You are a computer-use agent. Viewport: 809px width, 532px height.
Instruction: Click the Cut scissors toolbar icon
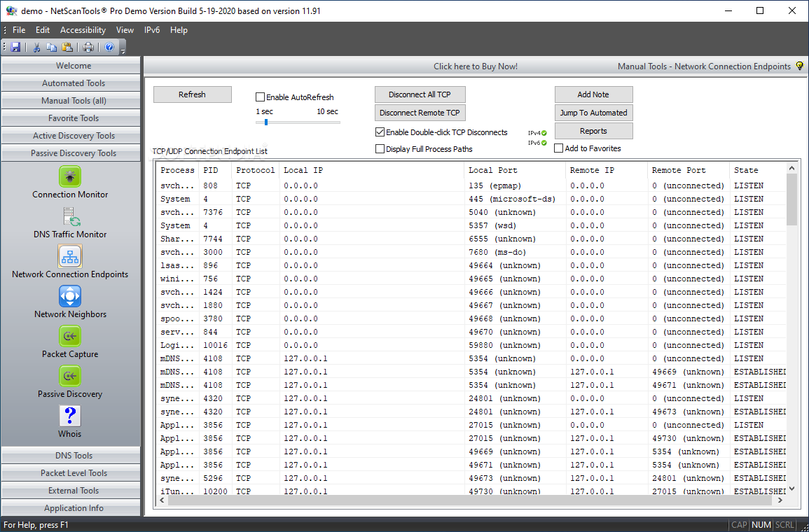tap(36, 48)
